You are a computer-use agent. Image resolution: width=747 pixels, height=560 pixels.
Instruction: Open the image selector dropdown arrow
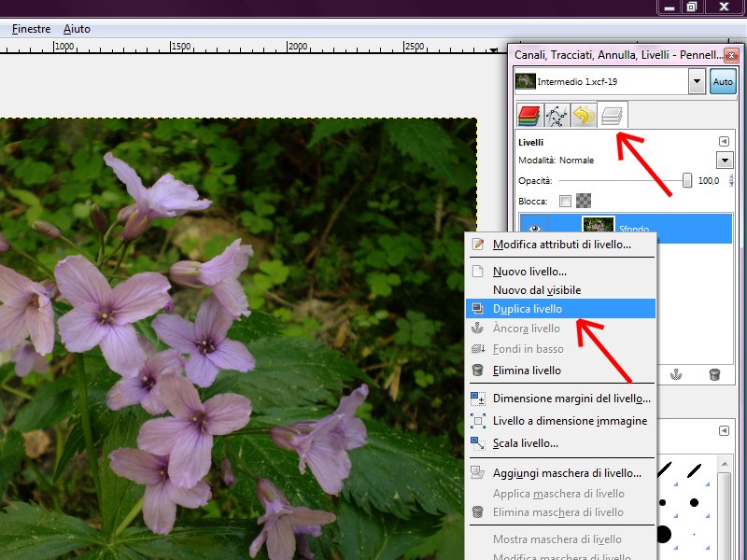click(x=697, y=82)
